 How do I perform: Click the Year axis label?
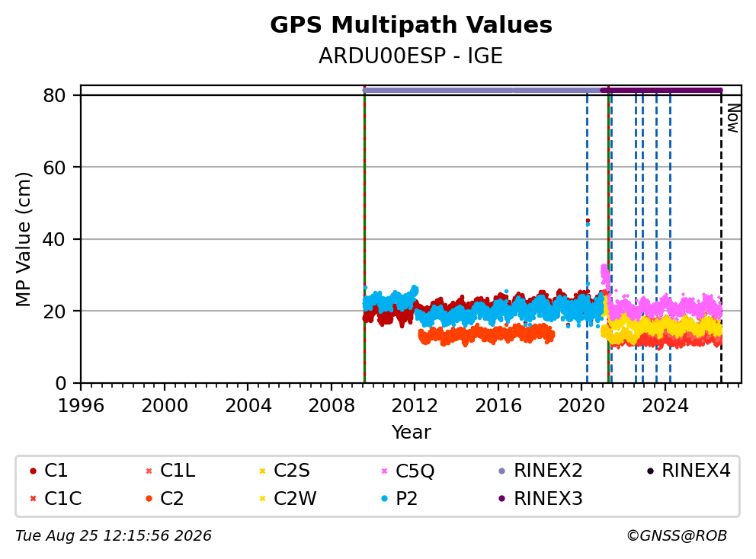411,433
